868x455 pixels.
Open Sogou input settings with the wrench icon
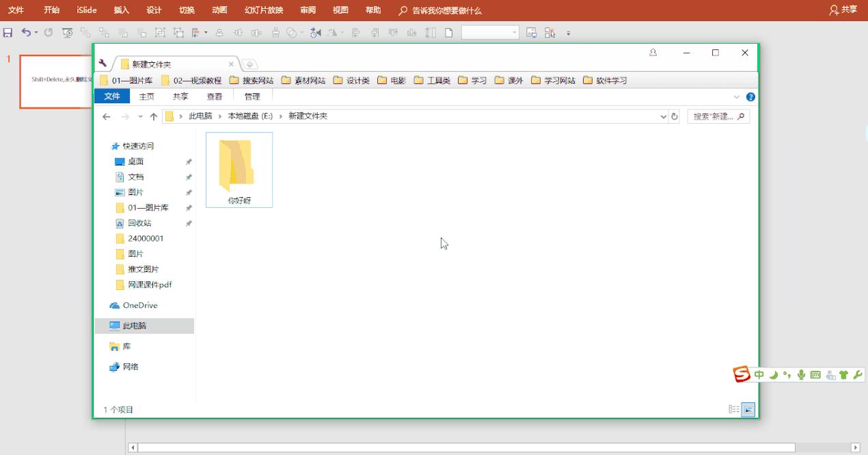[858, 374]
